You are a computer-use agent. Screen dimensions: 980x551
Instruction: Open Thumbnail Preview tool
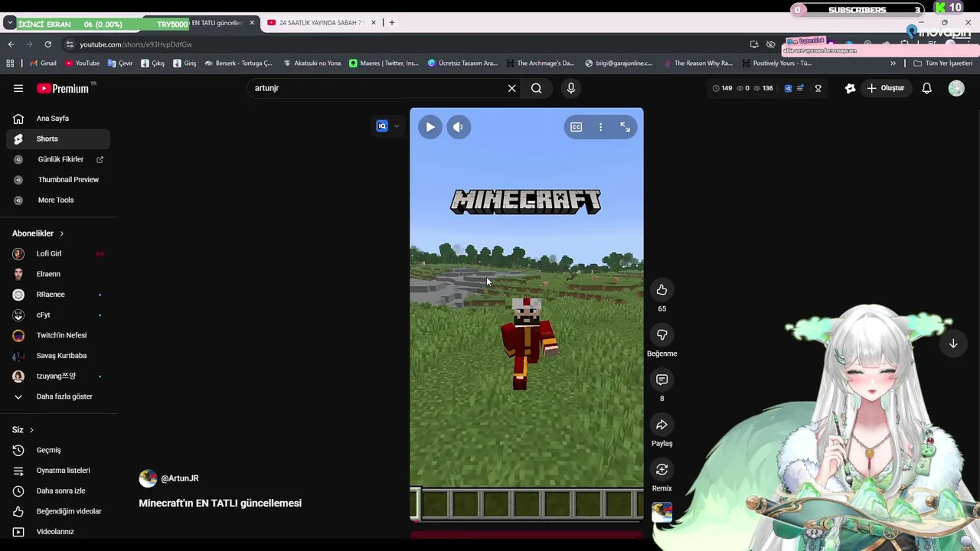(58, 180)
